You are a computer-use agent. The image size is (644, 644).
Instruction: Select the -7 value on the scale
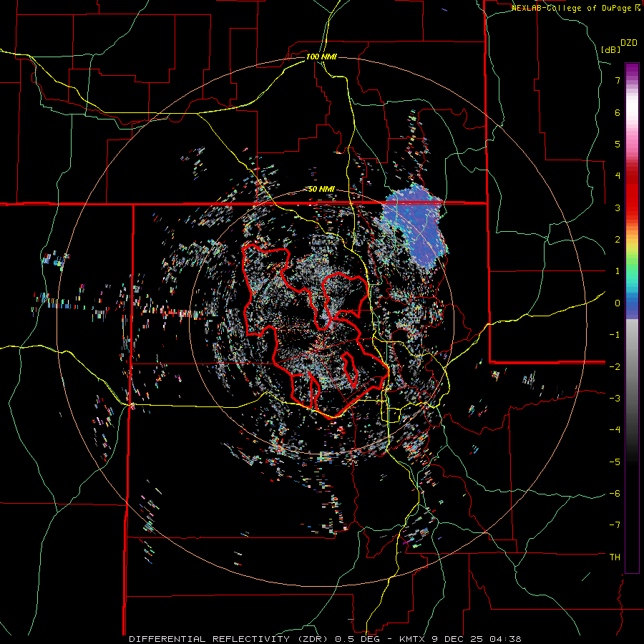coord(615,525)
